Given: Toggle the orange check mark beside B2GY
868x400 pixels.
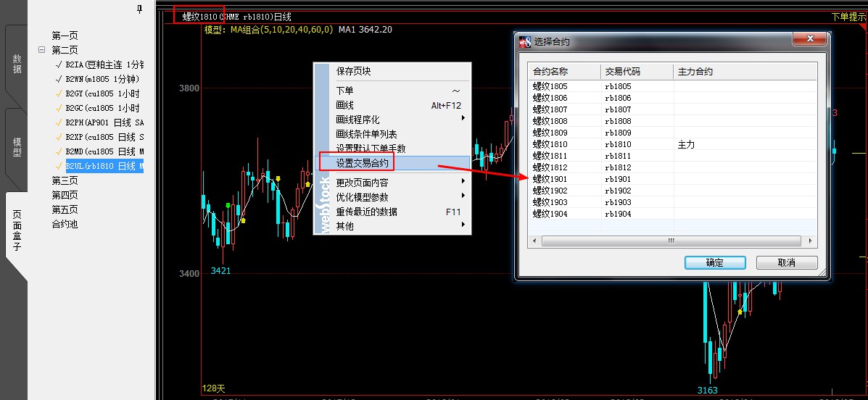Looking at the screenshot, I should (x=59, y=93).
